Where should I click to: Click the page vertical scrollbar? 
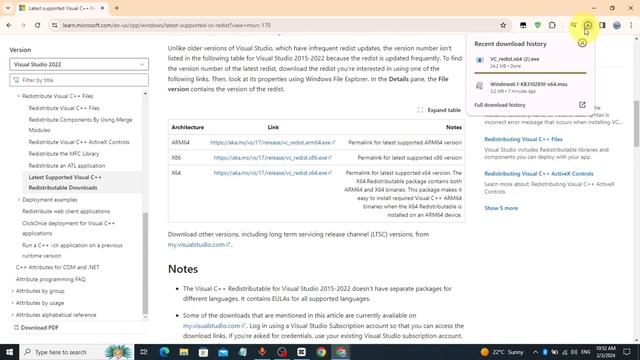[636, 123]
